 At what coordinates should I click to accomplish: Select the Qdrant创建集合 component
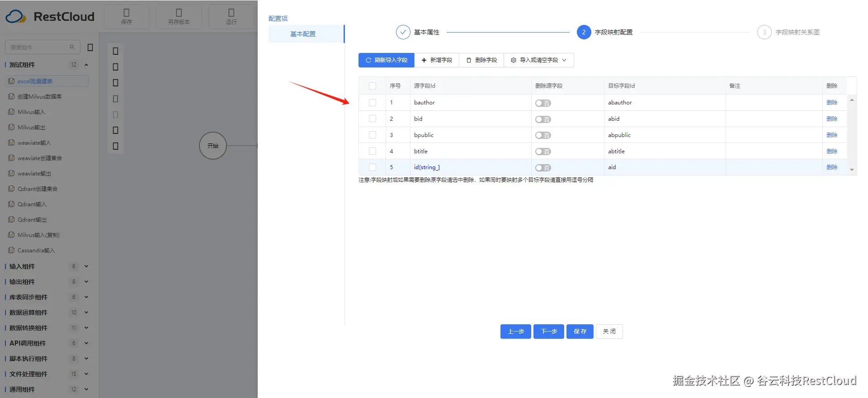(x=37, y=189)
